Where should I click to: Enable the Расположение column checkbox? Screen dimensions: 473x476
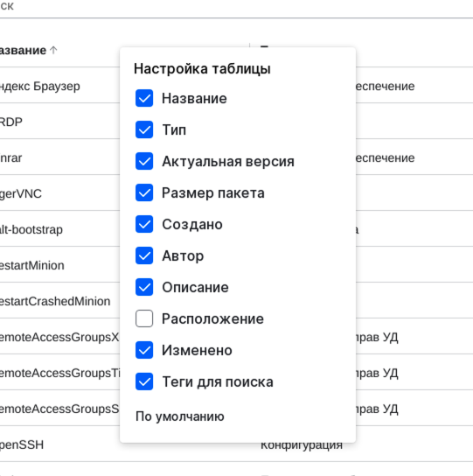pyautogui.click(x=144, y=318)
